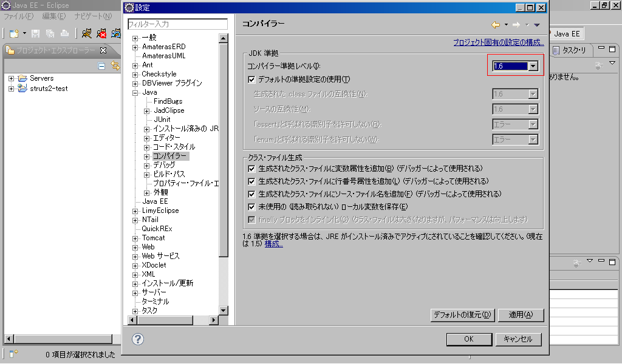
Task: Open the view menu triangle in Preferences header
Action: click(537, 25)
